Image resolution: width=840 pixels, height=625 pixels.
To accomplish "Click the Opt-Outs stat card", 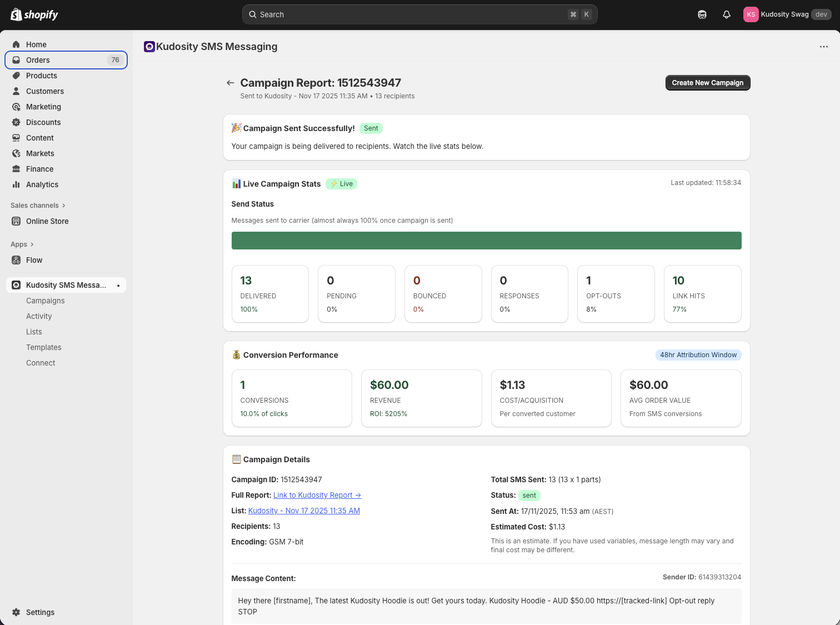I will point(616,294).
